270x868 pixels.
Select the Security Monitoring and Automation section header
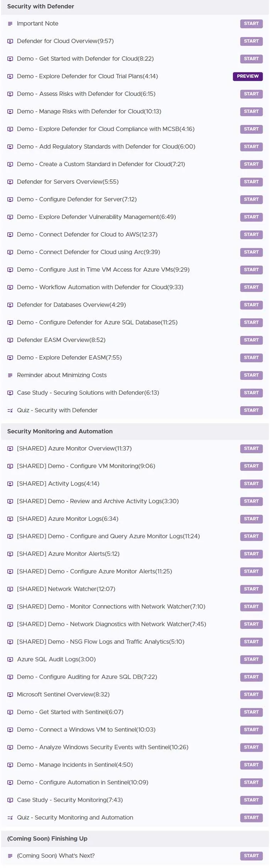pos(135,431)
